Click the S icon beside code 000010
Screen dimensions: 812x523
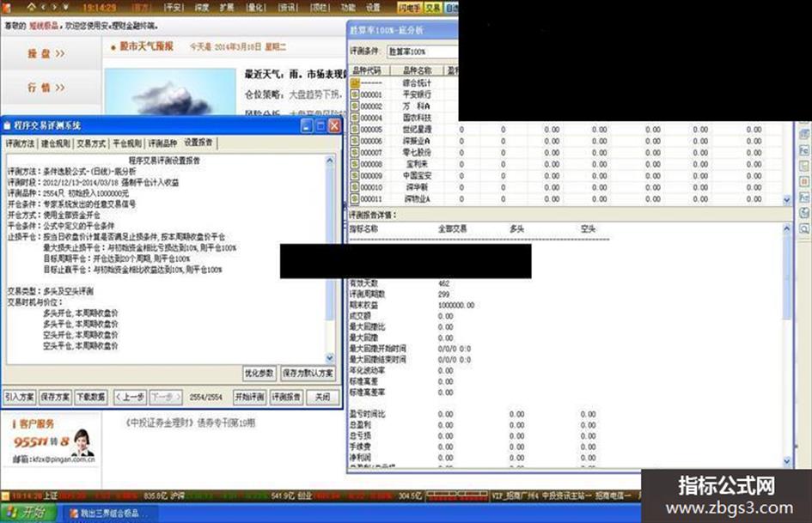point(355,187)
